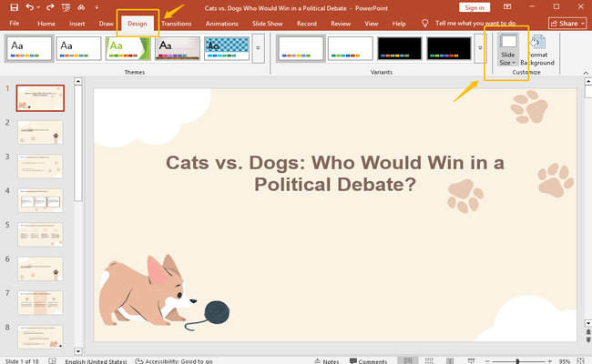
Task: Open the Slide Show tab
Action: pos(267,24)
